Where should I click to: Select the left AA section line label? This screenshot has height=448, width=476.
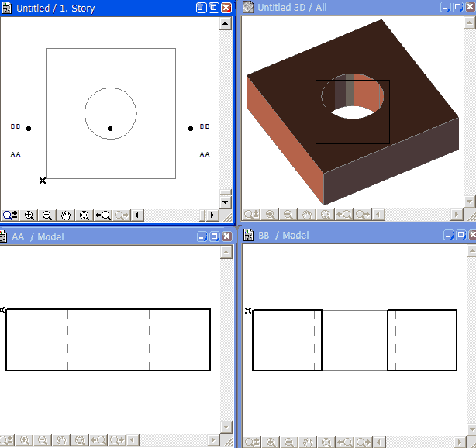pyautogui.click(x=16, y=154)
